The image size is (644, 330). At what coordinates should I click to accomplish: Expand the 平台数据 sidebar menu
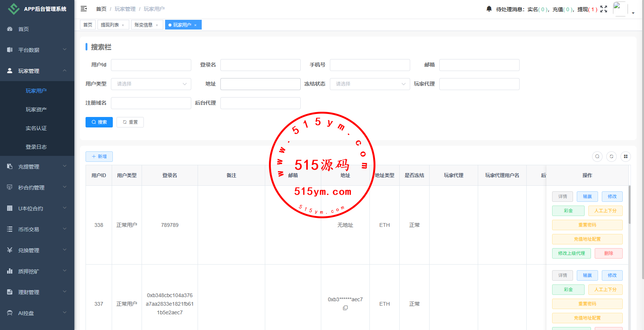coord(37,50)
